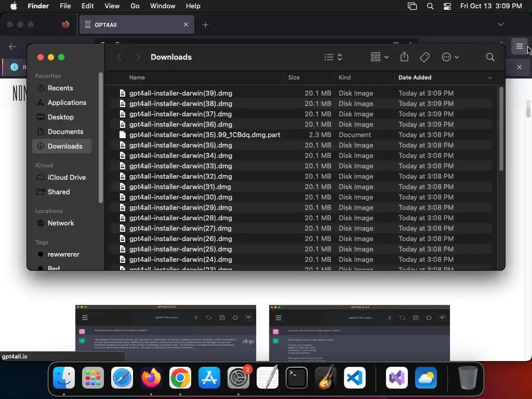Open the group-by grid dropdown in Finder
The width and height of the screenshot is (532, 399).
click(379, 57)
